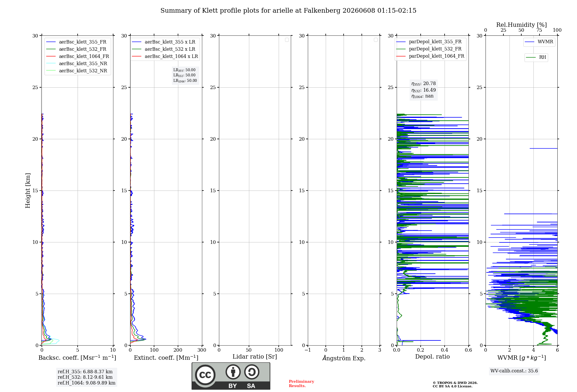577x392 pixels.
Task: Click aerBsc_klett_532_FR legend entry
Action: coord(78,49)
